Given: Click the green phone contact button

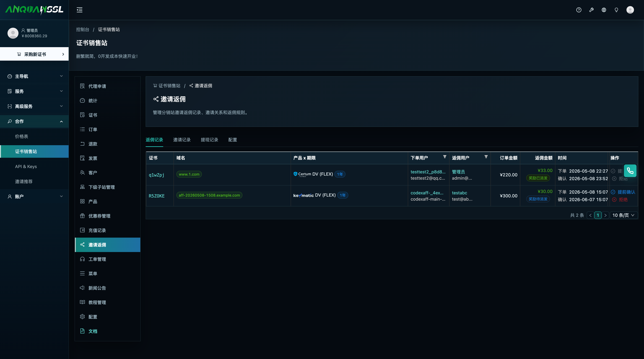Looking at the screenshot, I should [630, 171].
